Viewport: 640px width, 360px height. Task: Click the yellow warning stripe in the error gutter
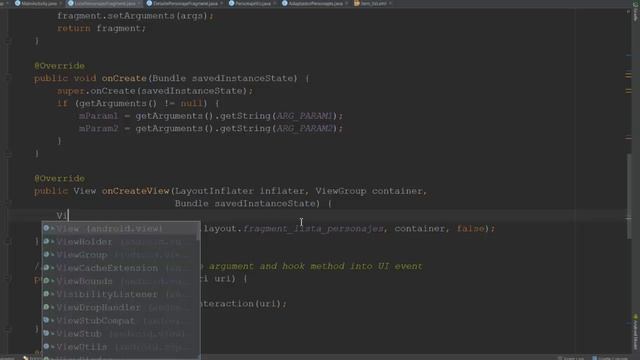pyautogui.click(x=628, y=75)
